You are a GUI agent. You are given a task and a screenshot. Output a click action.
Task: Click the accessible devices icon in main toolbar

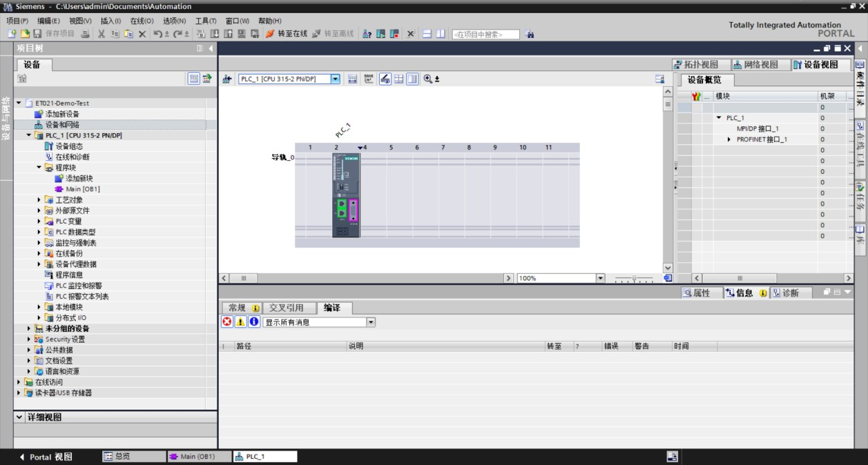pos(367,34)
